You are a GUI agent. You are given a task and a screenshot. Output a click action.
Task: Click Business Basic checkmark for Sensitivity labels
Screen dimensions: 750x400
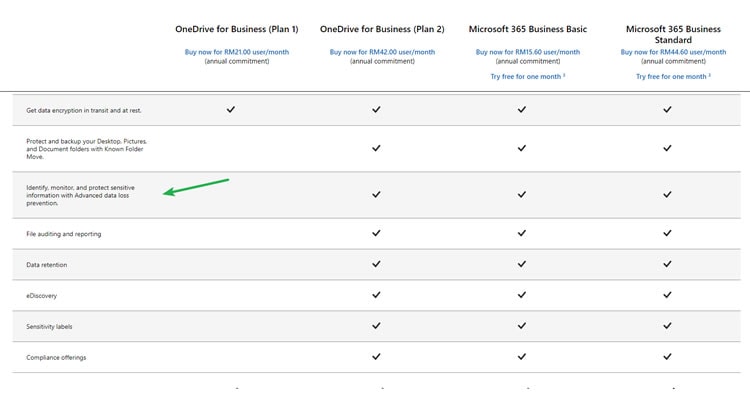[x=522, y=326]
